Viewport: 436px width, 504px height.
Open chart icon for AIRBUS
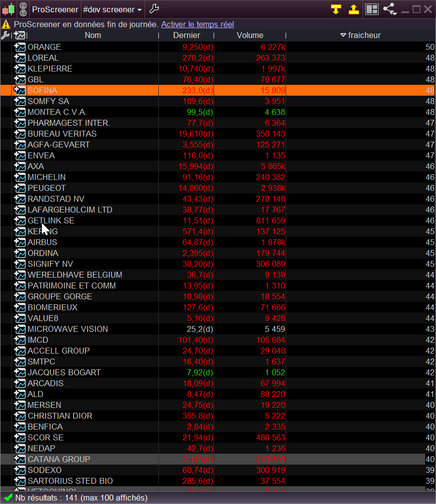click(x=20, y=242)
